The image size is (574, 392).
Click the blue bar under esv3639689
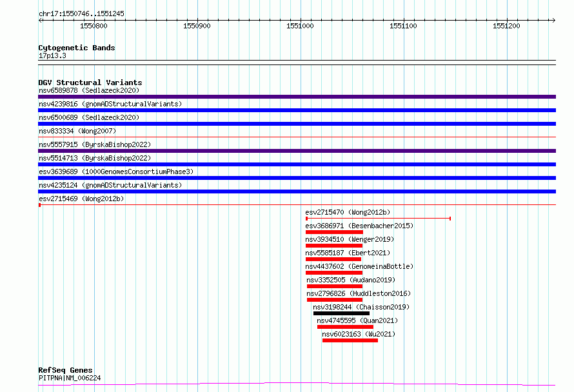297,178
